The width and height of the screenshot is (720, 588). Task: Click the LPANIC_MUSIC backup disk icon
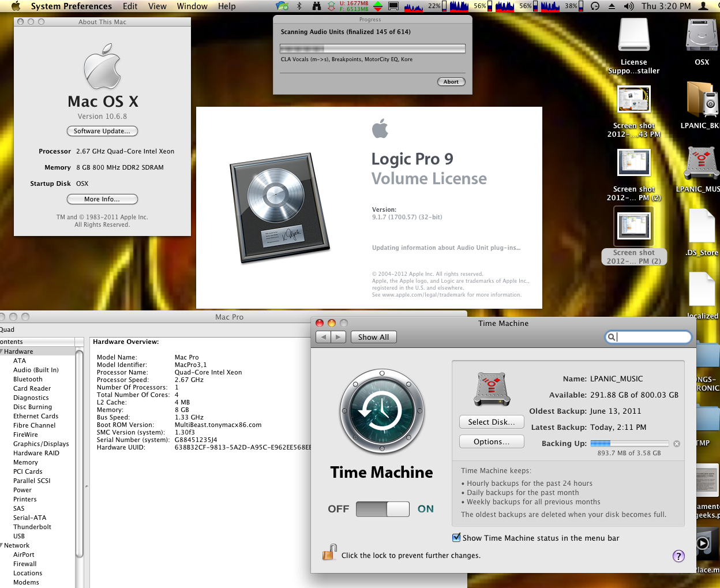tap(492, 389)
